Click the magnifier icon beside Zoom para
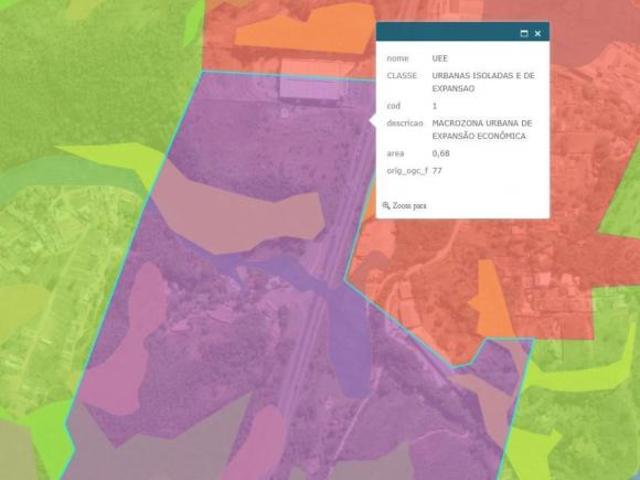This screenshot has height=480, width=640. point(386,205)
